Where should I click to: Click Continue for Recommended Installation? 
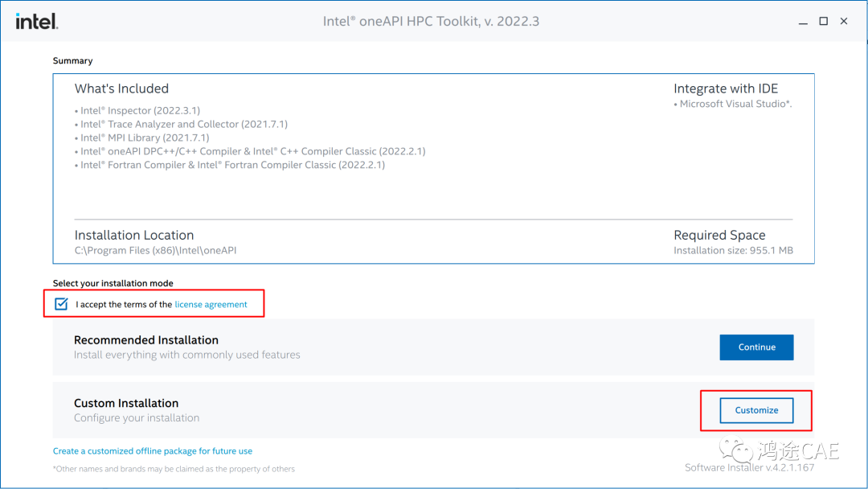(x=756, y=347)
